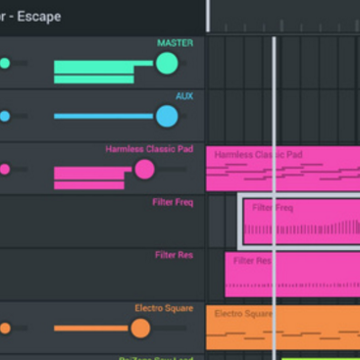This screenshot has width=360, height=360.
Task: Adjust the small AUX pan knob
Action: point(5,116)
